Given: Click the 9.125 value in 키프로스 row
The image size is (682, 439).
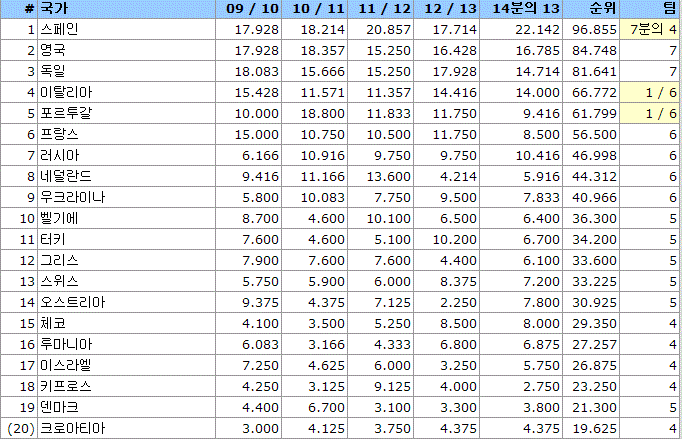Looking at the screenshot, I should tap(392, 386).
